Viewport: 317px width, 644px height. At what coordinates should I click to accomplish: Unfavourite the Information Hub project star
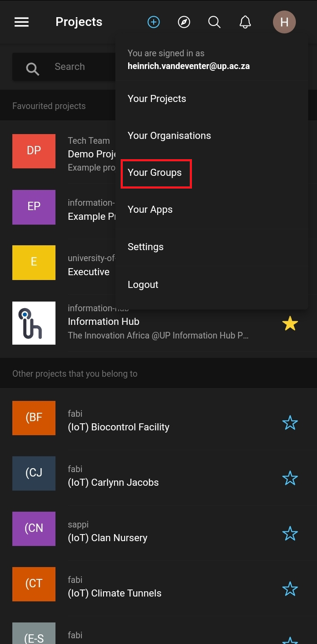(290, 324)
